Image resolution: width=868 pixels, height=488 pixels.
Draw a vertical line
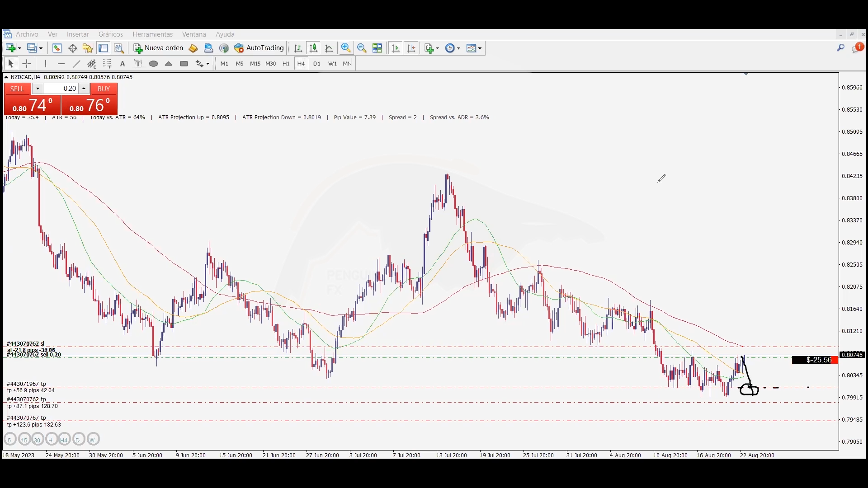[x=46, y=64]
